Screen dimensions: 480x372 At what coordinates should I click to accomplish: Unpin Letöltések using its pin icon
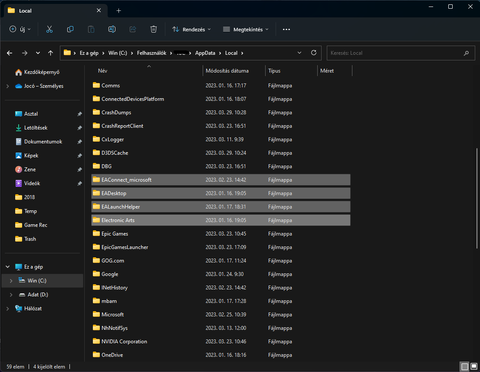pos(79,128)
